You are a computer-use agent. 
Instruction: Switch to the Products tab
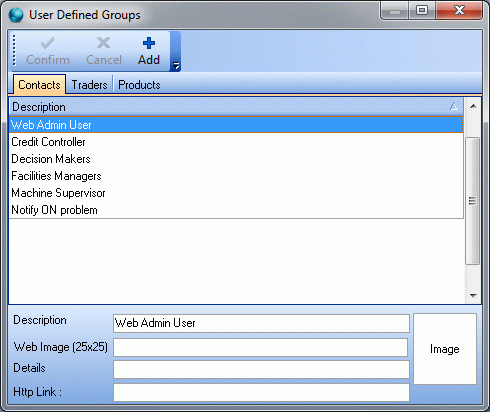pos(139,85)
